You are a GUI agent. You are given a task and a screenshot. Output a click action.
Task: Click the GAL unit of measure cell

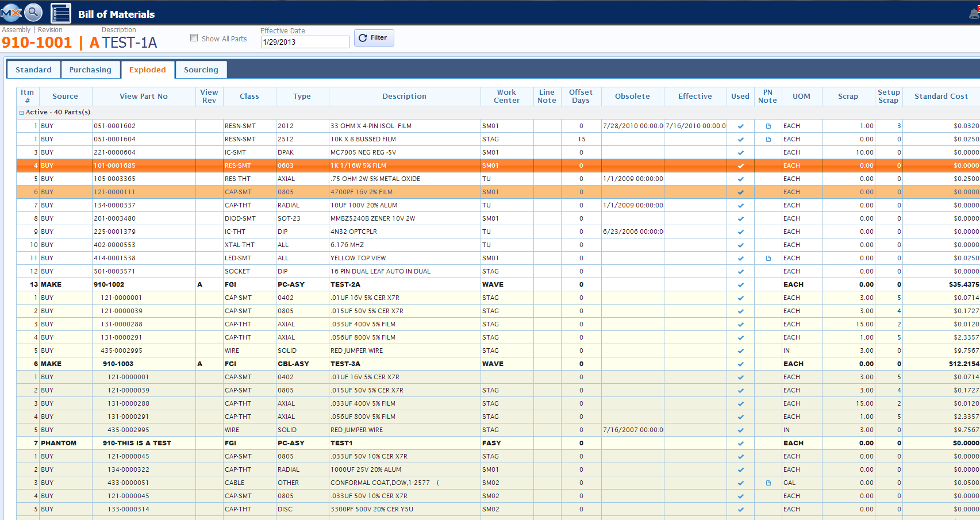pos(802,483)
